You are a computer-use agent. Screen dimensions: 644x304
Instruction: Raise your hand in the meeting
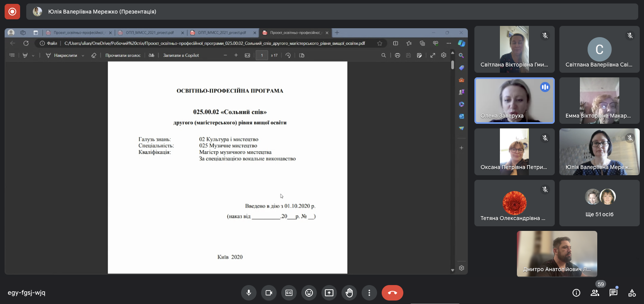[x=349, y=293]
